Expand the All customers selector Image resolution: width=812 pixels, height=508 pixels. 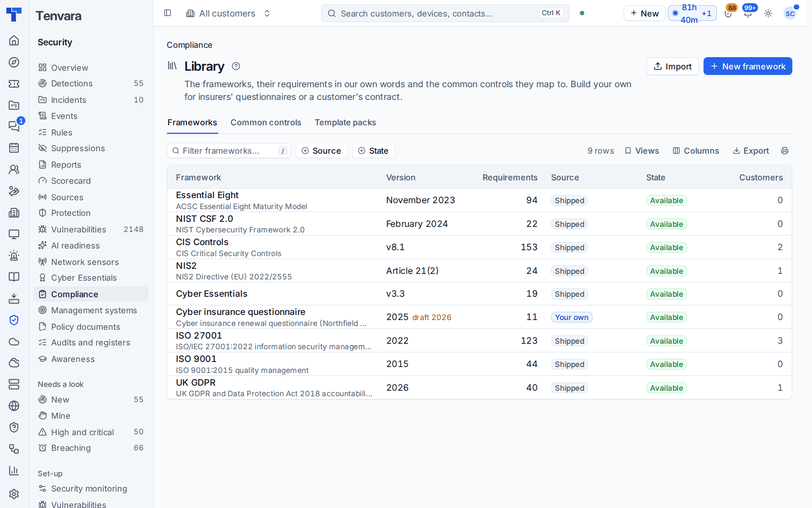pyautogui.click(x=228, y=14)
